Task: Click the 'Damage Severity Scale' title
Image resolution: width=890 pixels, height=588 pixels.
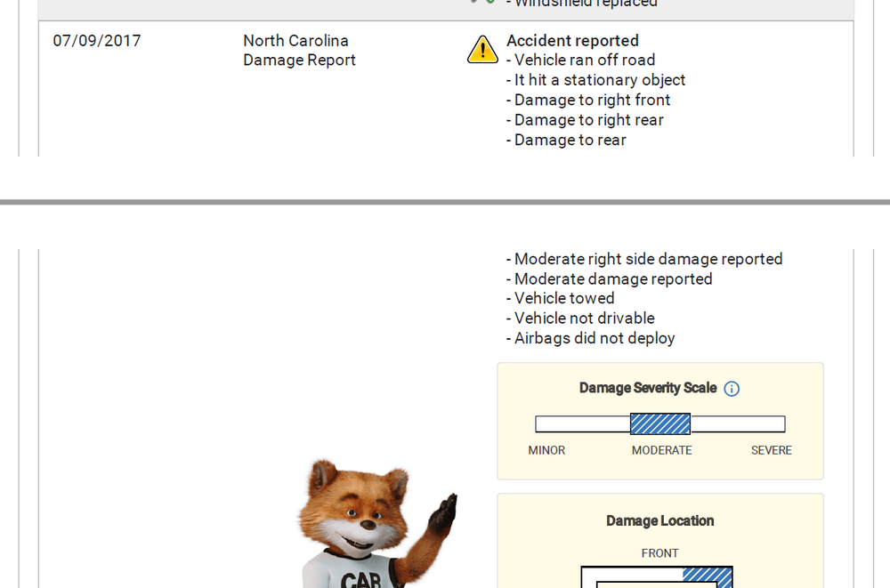Action: (x=647, y=388)
